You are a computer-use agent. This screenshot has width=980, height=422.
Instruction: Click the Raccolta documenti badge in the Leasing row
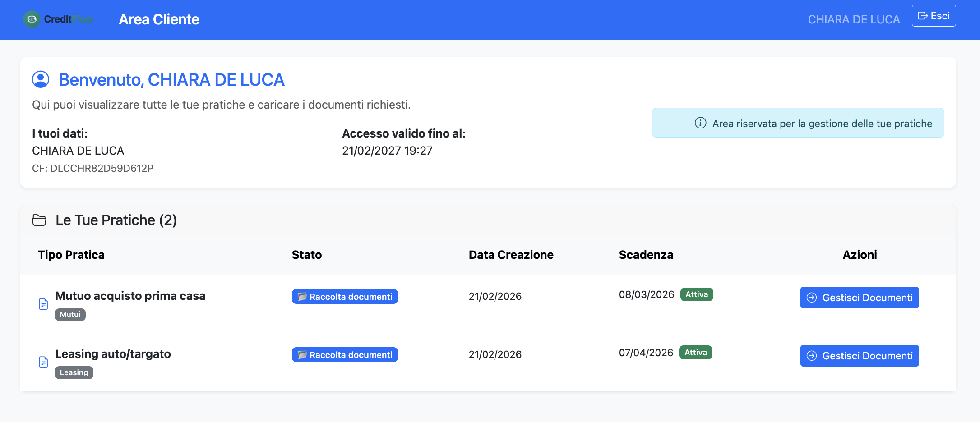(345, 355)
